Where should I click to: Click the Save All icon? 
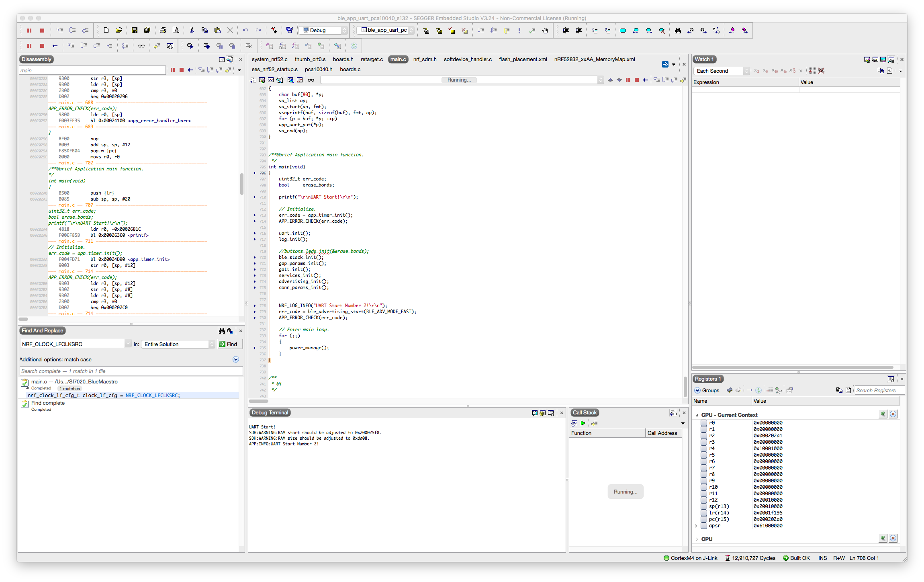click(147, 30)
